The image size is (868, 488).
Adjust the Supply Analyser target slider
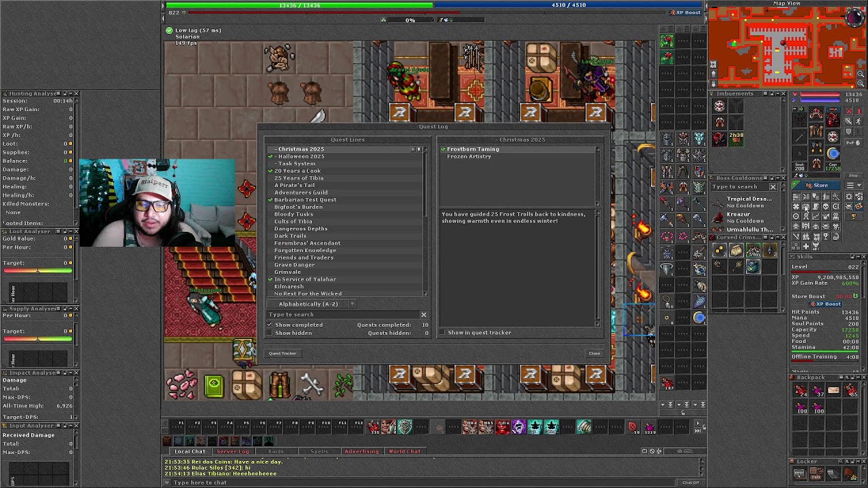pyautogui.click(x=38, y=339)
